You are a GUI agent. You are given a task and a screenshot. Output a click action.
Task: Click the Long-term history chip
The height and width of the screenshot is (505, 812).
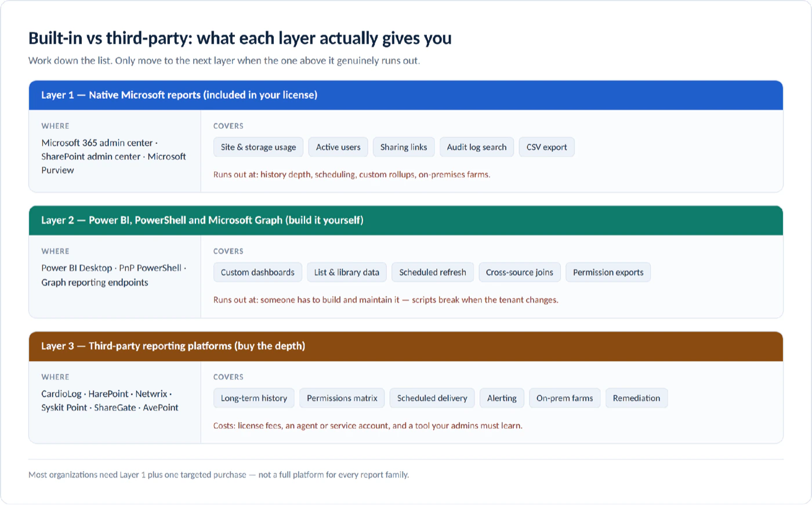click(x=254, y=398)
